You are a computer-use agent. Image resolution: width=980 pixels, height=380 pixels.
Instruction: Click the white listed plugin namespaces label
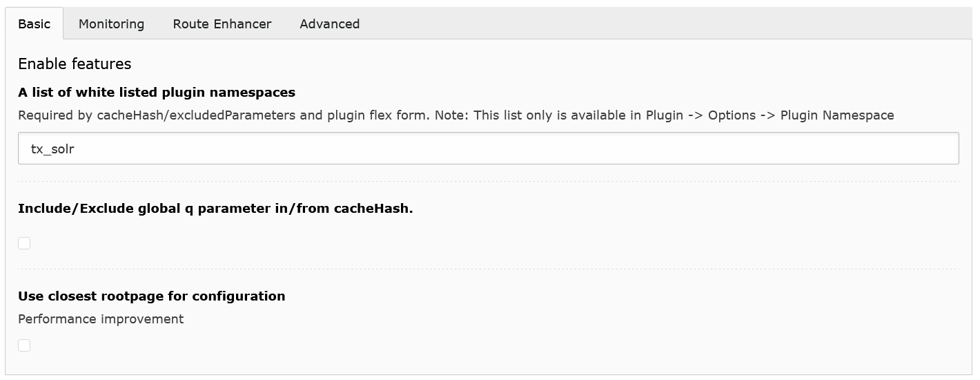point(156,93)
